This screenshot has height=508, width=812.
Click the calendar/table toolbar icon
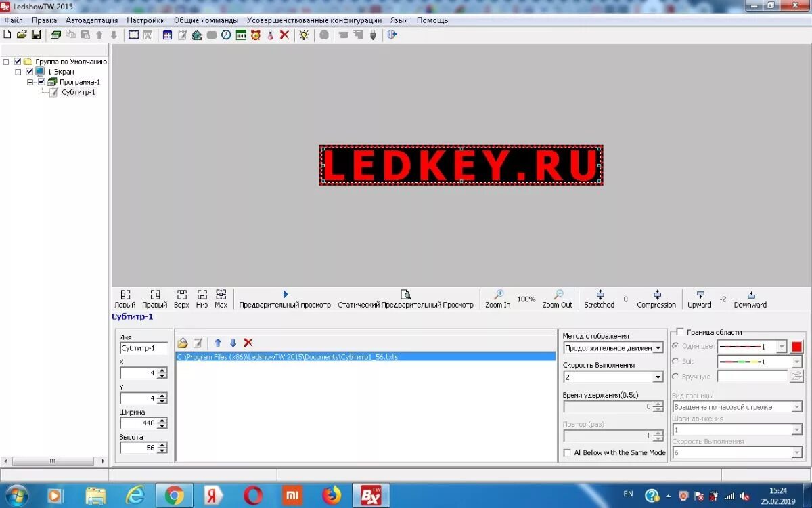pos(168,35)
